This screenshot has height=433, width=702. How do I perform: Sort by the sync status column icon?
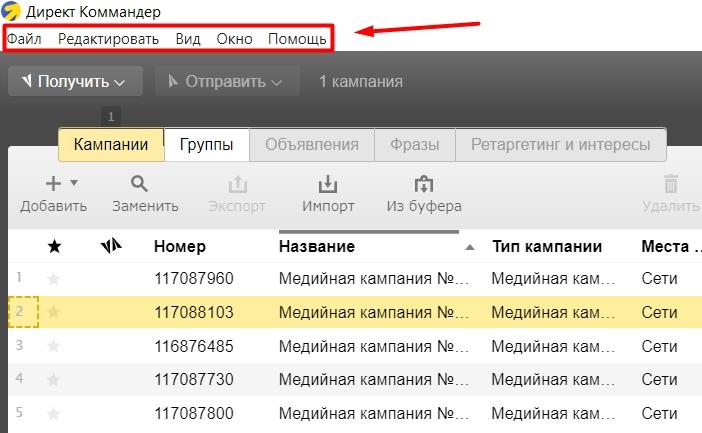click(111, 245)
